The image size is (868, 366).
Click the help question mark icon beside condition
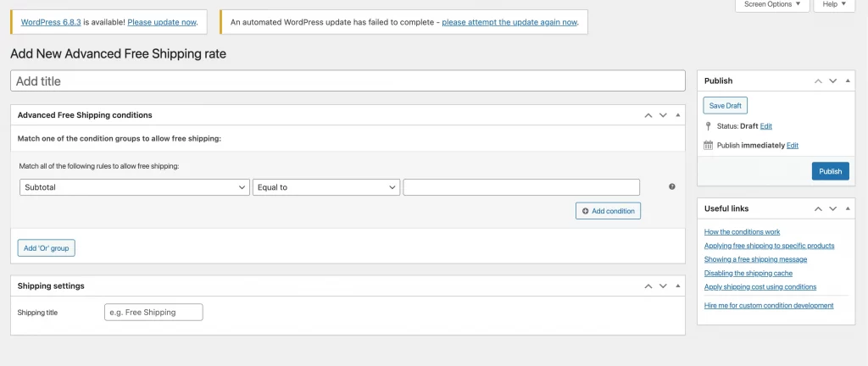(672, 187)
